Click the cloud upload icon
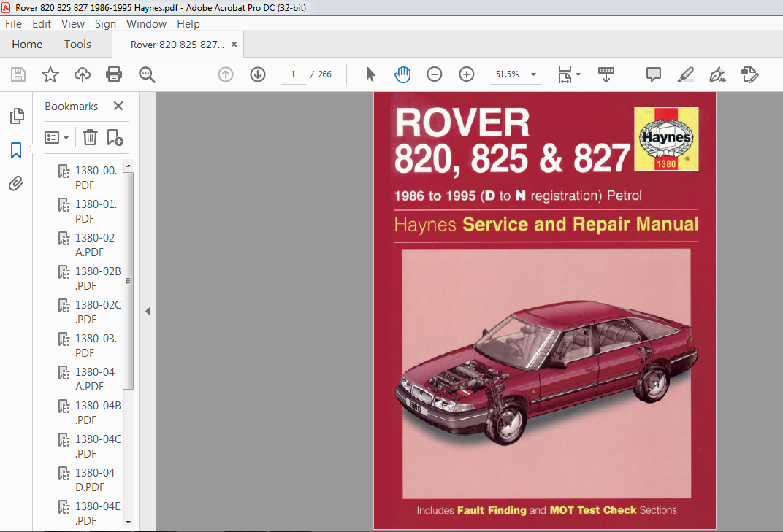The width and height of the screenshot is (783, 532). pos(83,75)
